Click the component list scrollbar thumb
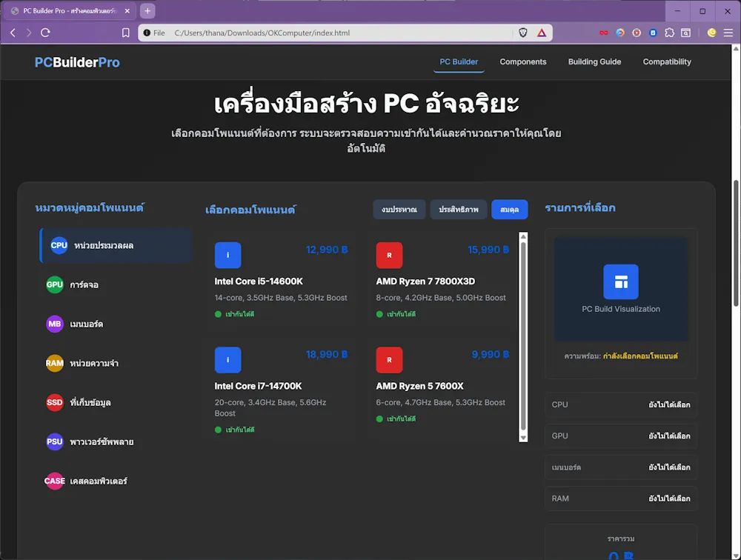 (523, 336)
